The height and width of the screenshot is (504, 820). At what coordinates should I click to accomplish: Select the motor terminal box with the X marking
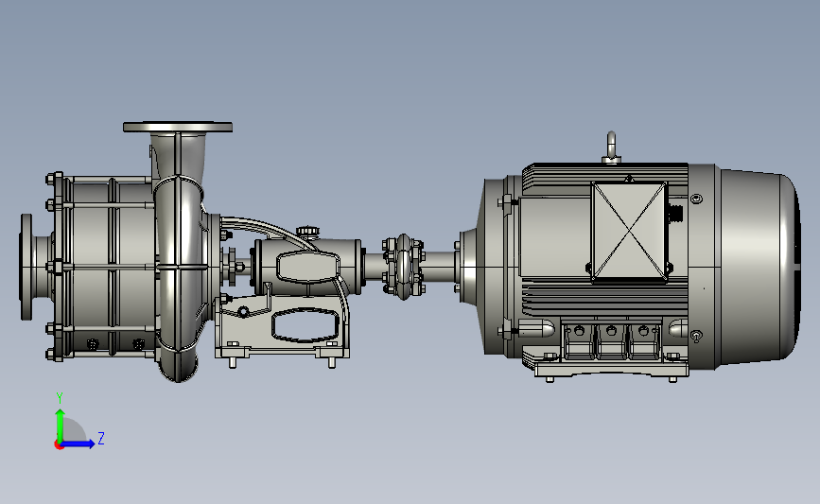(629, 231)
